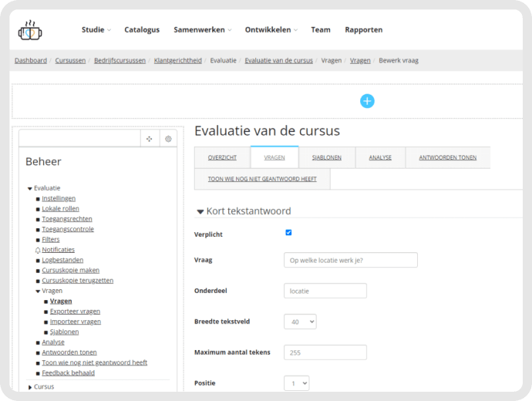Viewport: 532px width, 401px height.
Task: Collapse the Evaluatie tree node
Action: click(30, 189)
